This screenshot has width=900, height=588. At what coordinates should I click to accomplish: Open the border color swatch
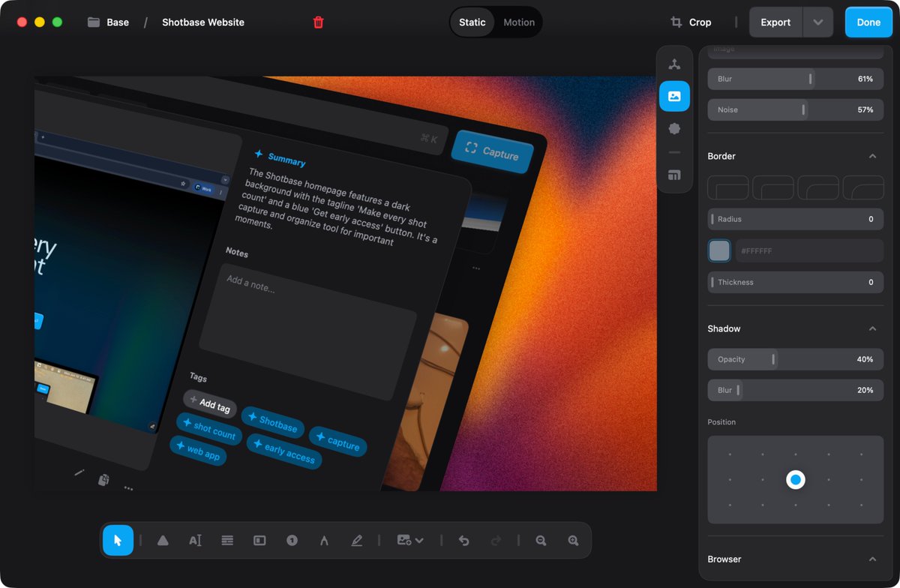(x=719, y=250)
